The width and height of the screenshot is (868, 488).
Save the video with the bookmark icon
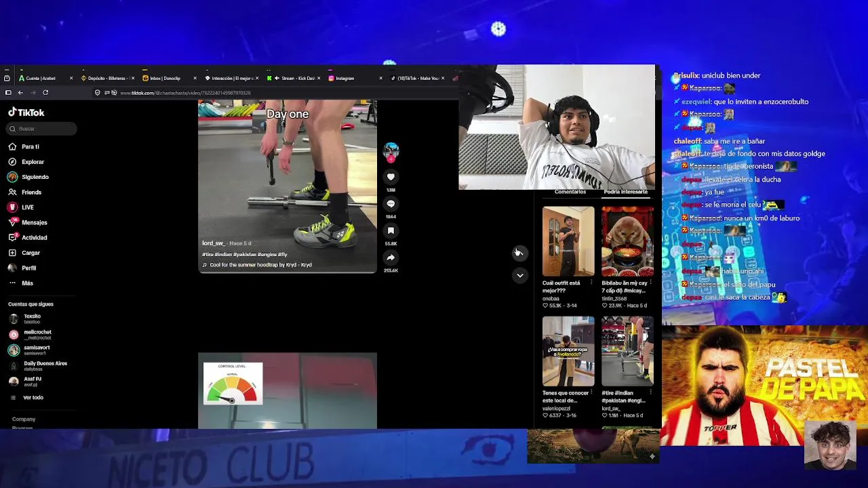(391, 230)
